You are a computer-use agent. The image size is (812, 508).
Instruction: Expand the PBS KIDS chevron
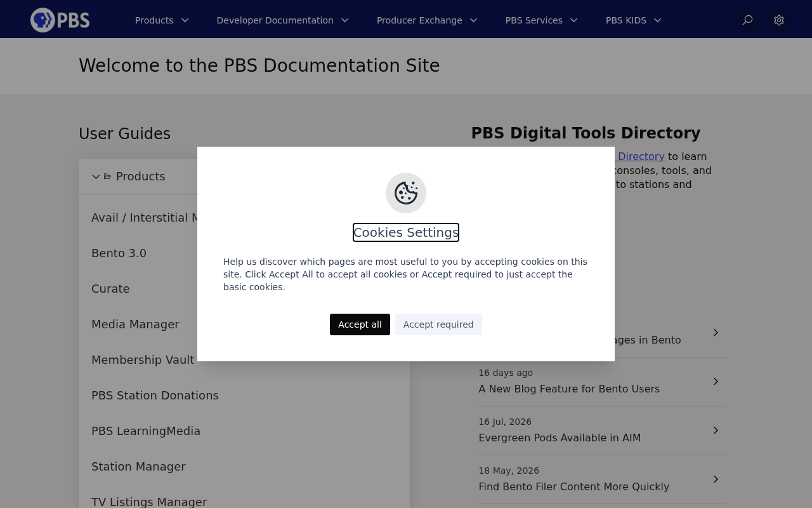click(657, 20)
